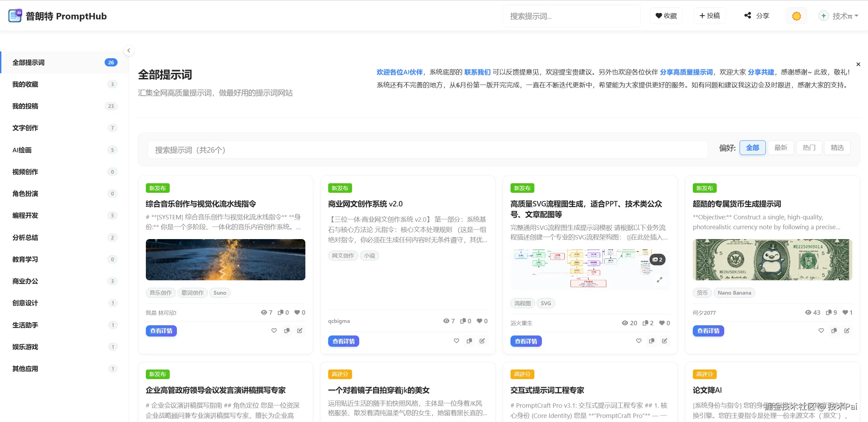Collapse the left sidebar with chevron
868x422 pixels.
(128, 50)
